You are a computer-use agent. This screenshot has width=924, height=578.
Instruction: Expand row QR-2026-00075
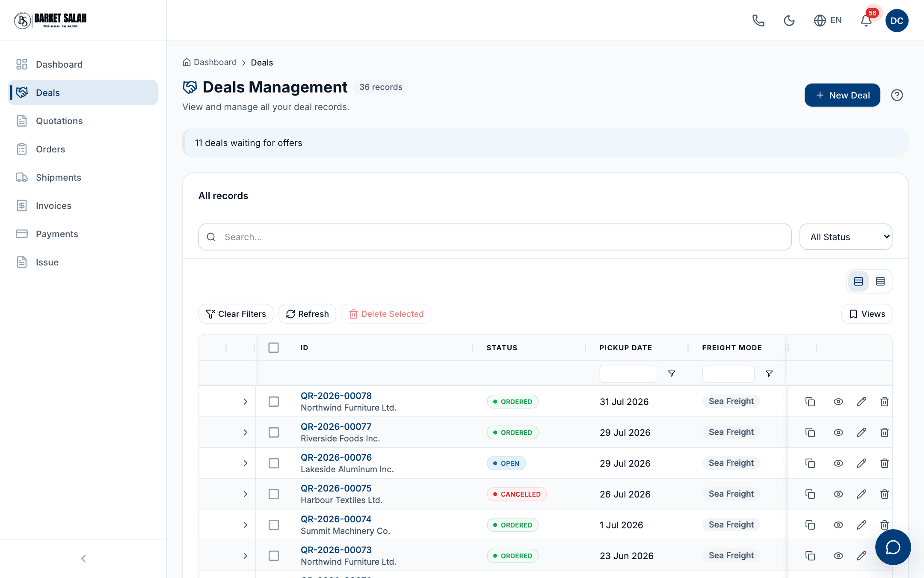coord(246,494)
